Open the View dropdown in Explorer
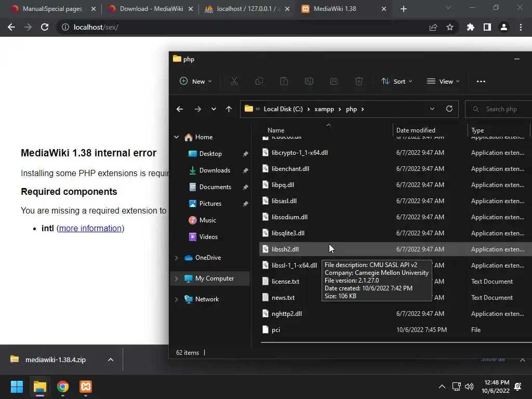 443,82
